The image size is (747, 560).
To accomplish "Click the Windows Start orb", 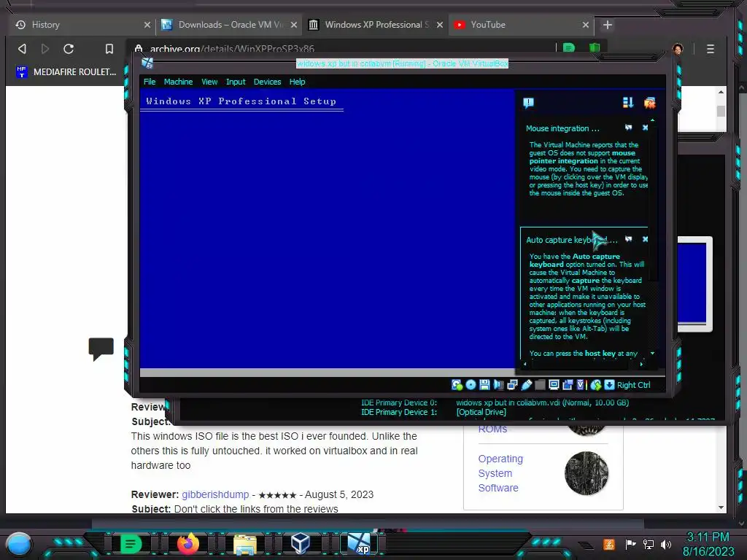I will pyautogui.click(x=19, y=544).
